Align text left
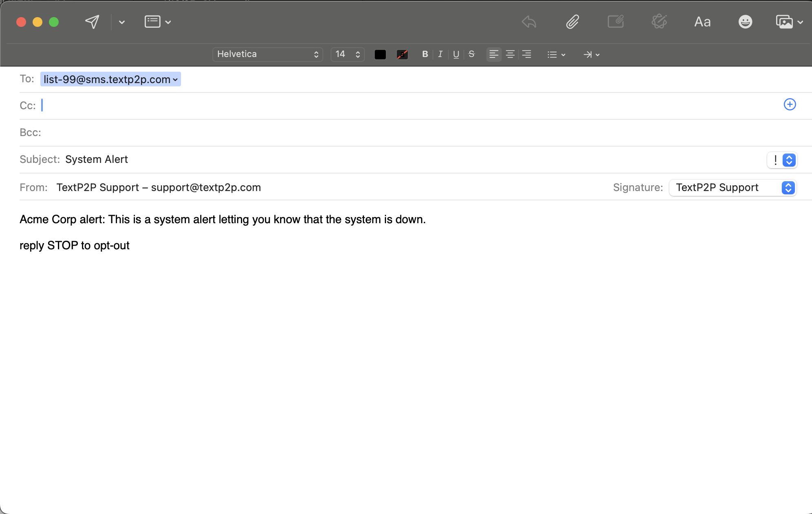 tap(494, 54)
